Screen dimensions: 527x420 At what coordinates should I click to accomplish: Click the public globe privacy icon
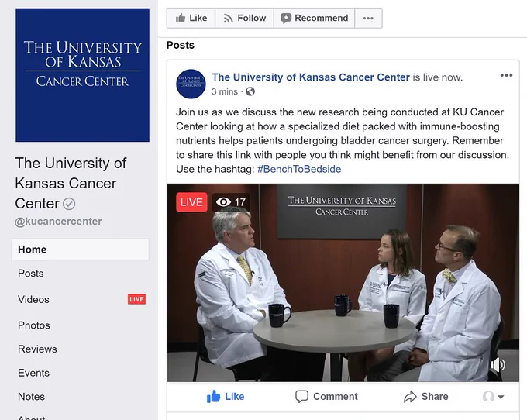250,91
